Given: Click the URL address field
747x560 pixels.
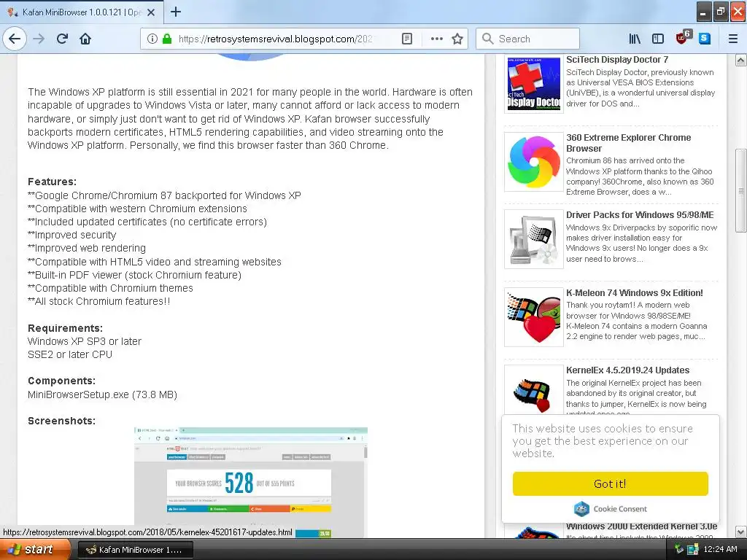Looking at the screenshot, I should click(276, 39).
